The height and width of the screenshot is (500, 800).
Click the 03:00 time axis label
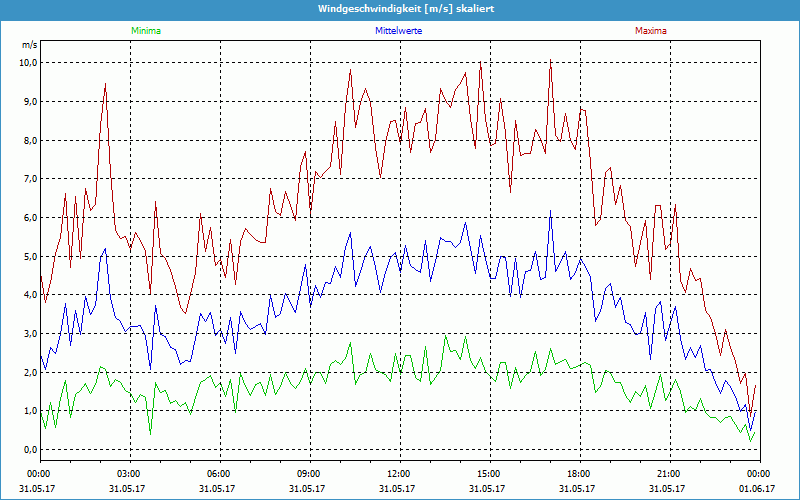tap(128, 473)
